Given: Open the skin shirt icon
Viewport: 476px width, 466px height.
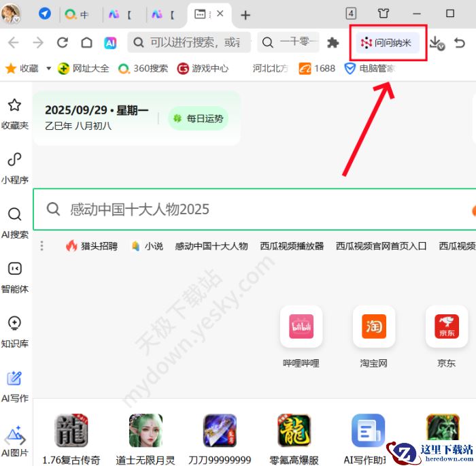Looking at the screenshot, I should [383, 14].
